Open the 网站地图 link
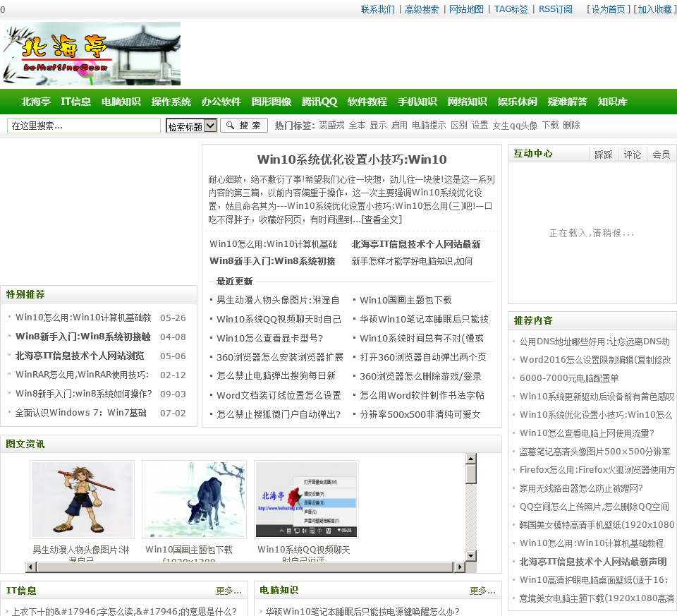The width and height of the screenshot is (677, 616). (466, 9)
